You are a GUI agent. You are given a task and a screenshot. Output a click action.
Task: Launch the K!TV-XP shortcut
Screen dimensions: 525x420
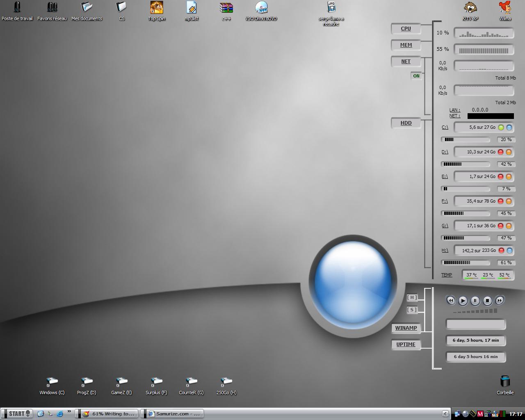(x=470, y=11)
